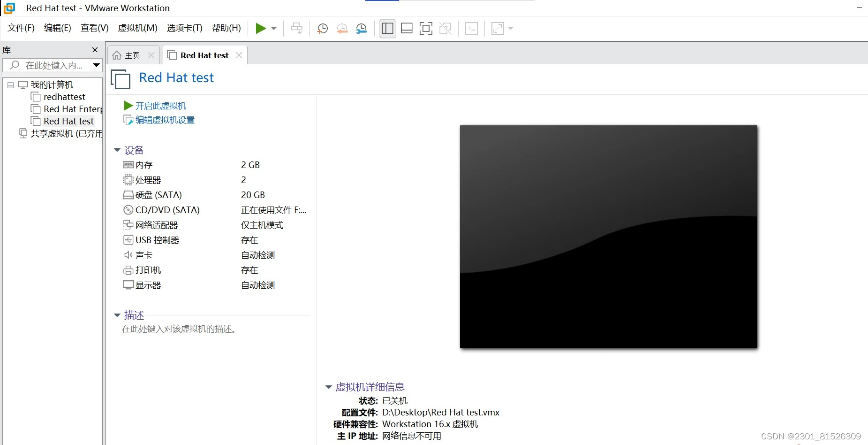Screen dimensions: 868x445
Task: Click the 2 GB memory value
Action: click(250, 165)
